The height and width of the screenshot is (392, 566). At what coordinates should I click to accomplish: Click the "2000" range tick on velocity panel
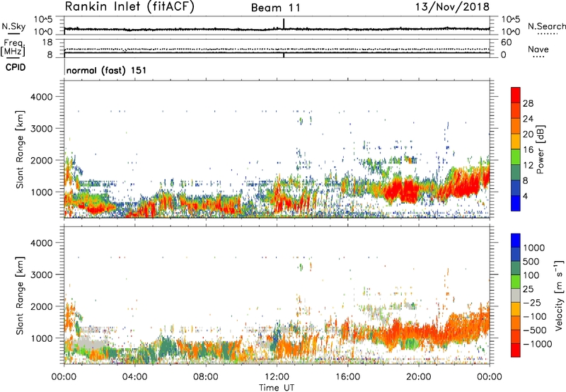coord(42,306)
